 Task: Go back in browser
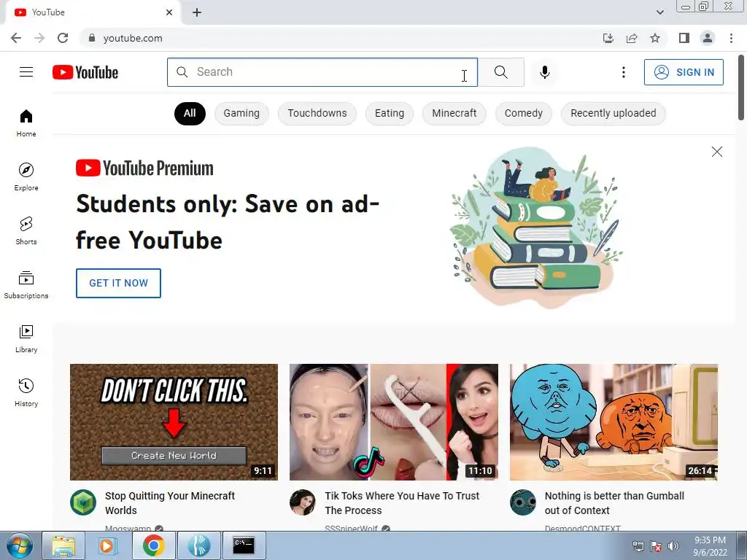(16, 38)
